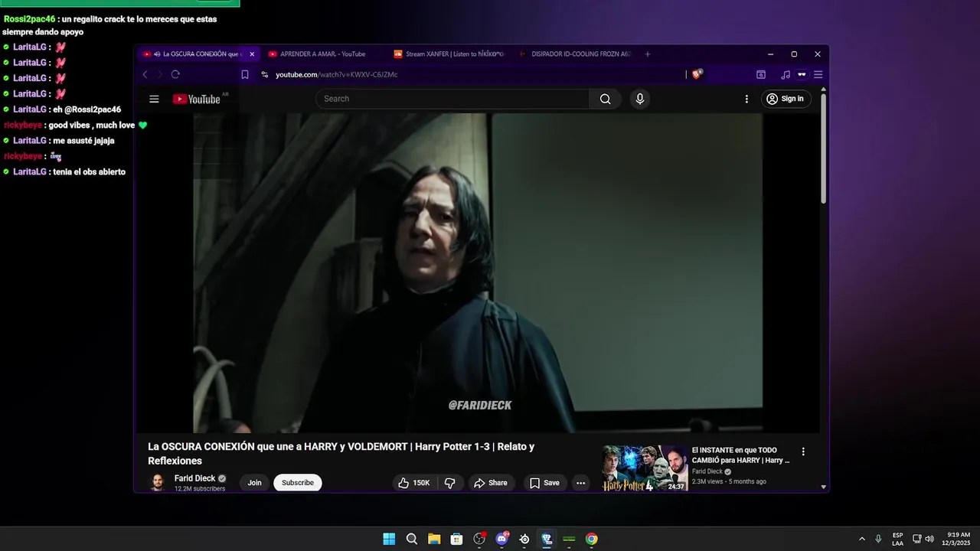The image size is (980, 551).
Task: Open SteelSeries app from taskbar
Action: 524,539
